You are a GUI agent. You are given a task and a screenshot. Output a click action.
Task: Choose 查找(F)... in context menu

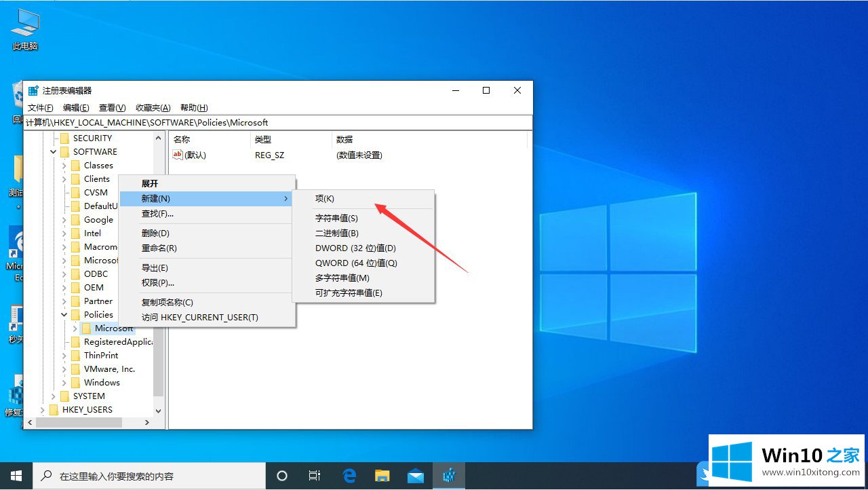pyautogui.click(x=208, y=214)
